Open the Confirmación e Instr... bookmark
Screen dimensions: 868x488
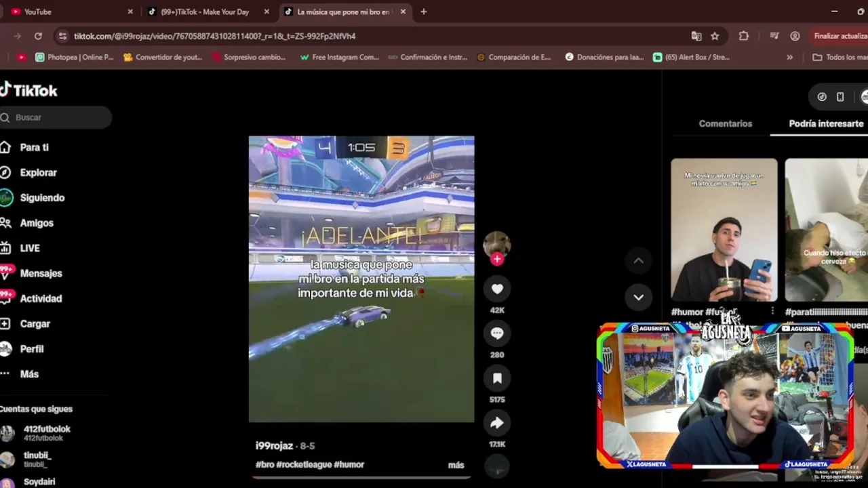pos(428,57)
